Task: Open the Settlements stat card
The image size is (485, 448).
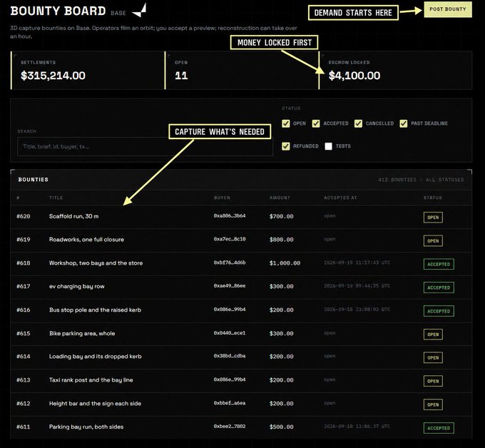Action: click(x=88, y=71)
